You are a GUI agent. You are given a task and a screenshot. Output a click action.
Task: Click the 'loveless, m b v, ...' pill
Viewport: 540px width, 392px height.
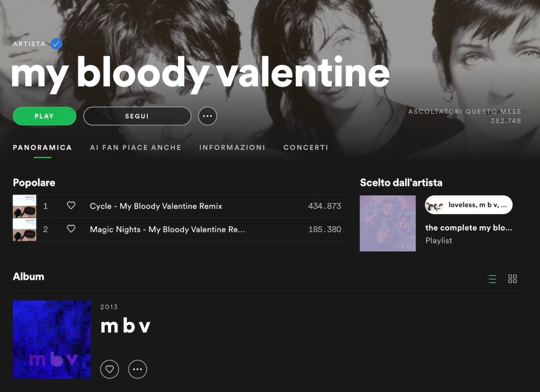(469, 205)
